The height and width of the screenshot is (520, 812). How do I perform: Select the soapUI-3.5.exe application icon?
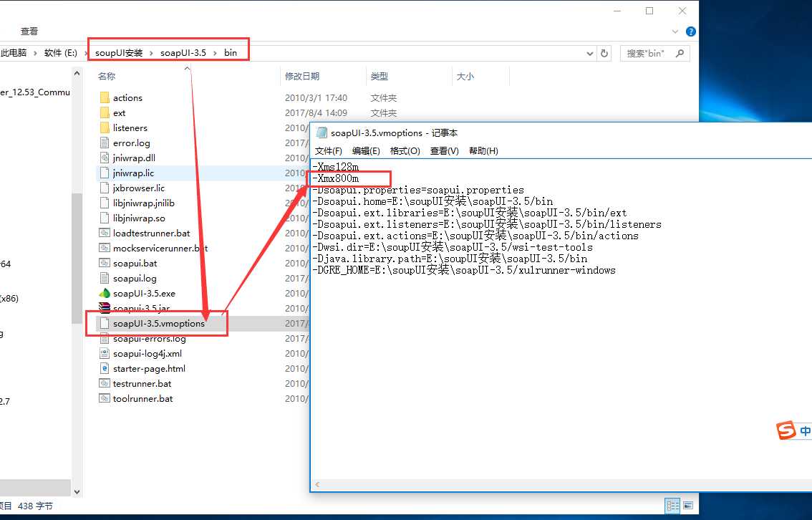pyautogui.click(x=105, y=293)
